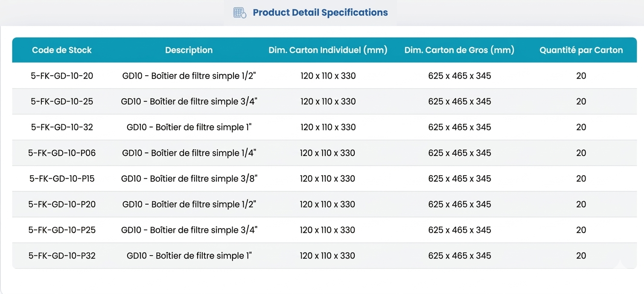Image resolution: width=644 pixels, height=294 pixels.
Task: Select the Dim. Carton Individuel (mm) header
Action: (328, 50)
